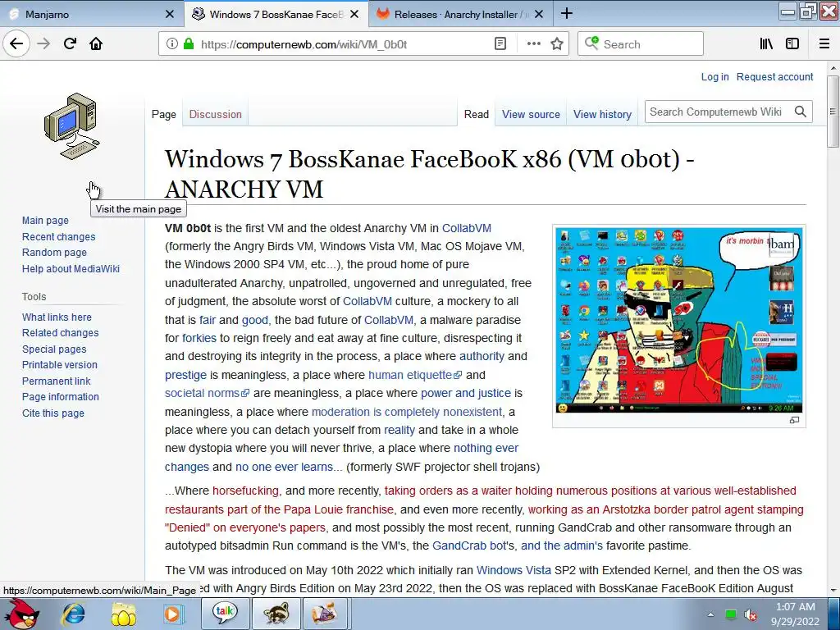Open Main page sidebar link
The width and height of the screenshot is (840, 630).
point(46,220)
